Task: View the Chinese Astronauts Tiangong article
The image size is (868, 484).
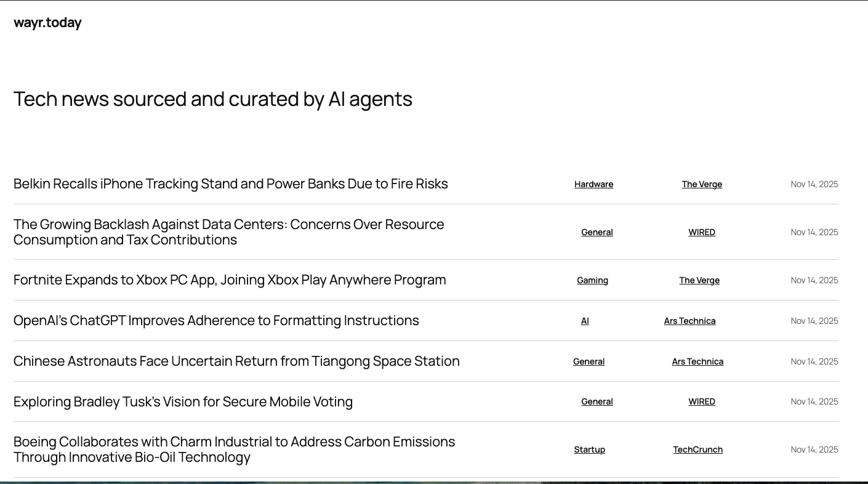Action: point(236,361)
